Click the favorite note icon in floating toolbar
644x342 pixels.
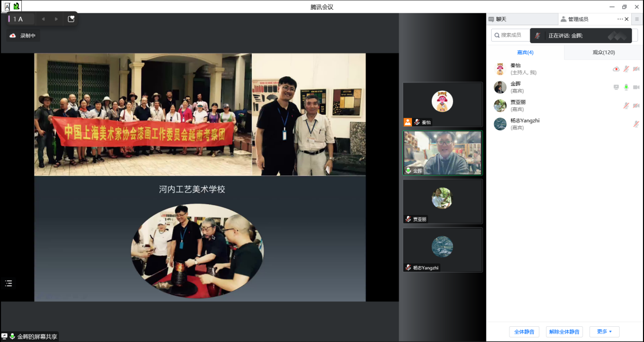coord(71,19)
